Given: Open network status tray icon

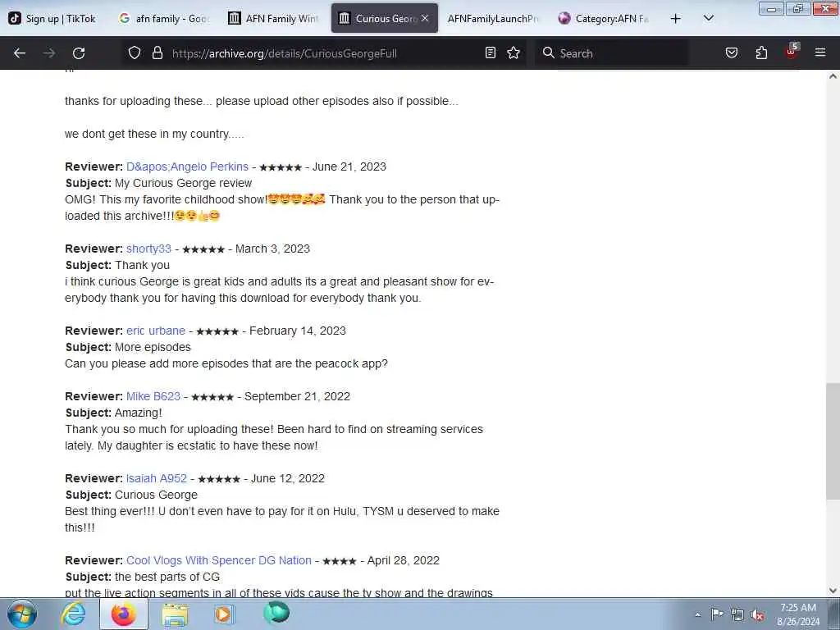Looking at the screenshot, I should click(x=737, y=614).
